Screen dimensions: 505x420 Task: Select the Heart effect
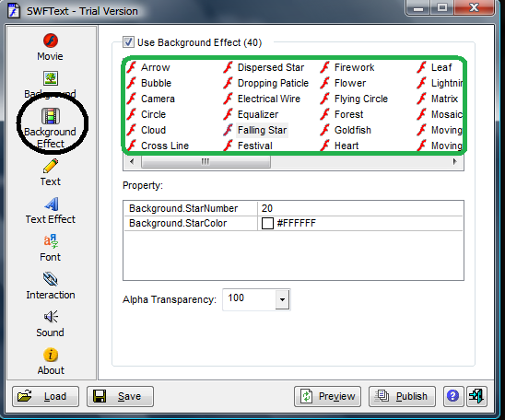(340, 146)
